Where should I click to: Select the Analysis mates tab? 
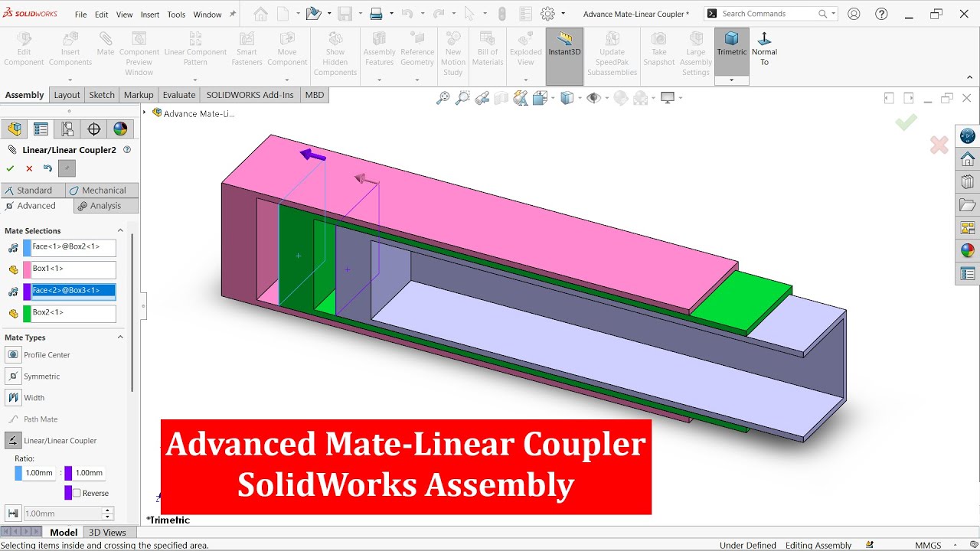[106, 206]
